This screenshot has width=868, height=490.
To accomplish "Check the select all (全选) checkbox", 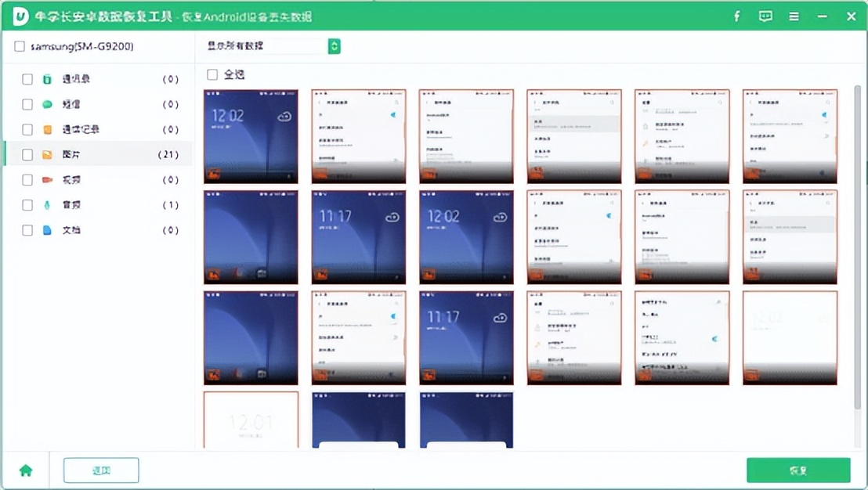I will (212, 74).
